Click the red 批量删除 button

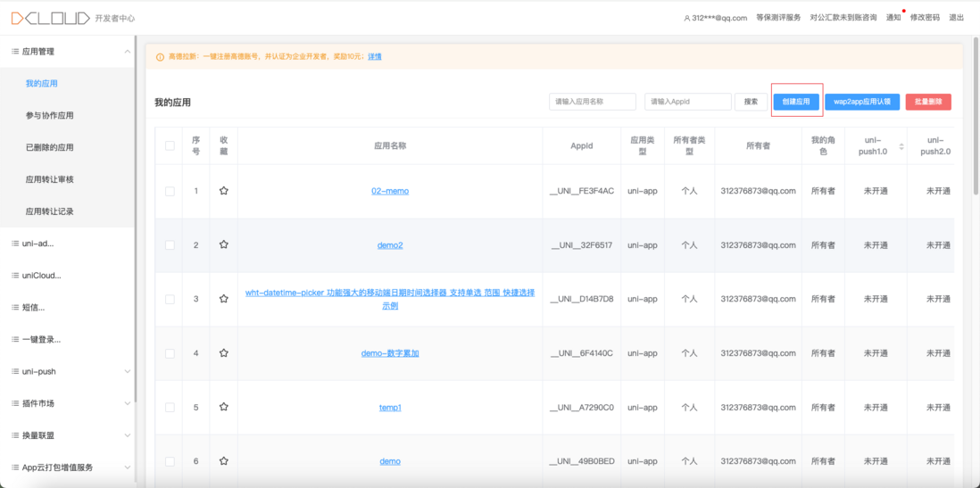tap(928, 102)
